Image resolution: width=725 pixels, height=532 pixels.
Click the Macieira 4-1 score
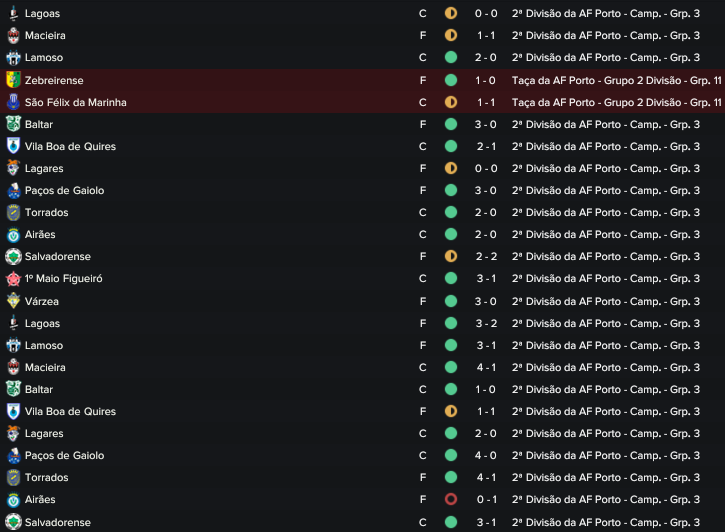[485, 367]
